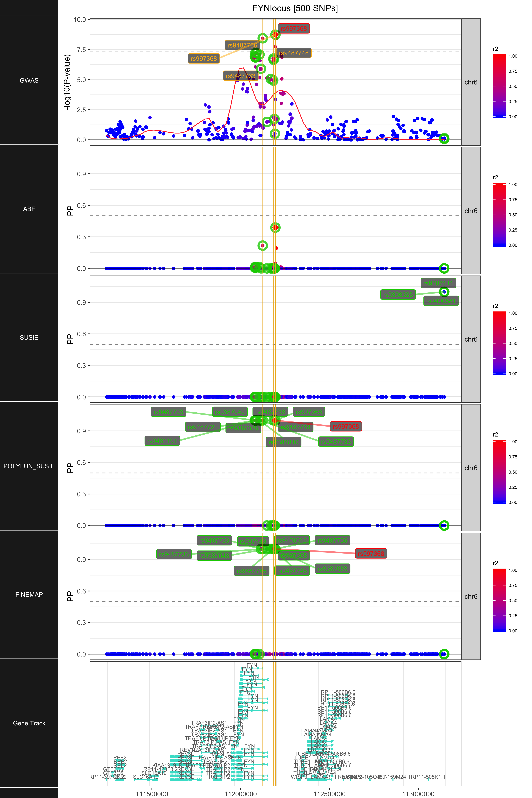
Task: Click the rs9387111 label in SUSIE panel
Action: (x=438, y=283)
